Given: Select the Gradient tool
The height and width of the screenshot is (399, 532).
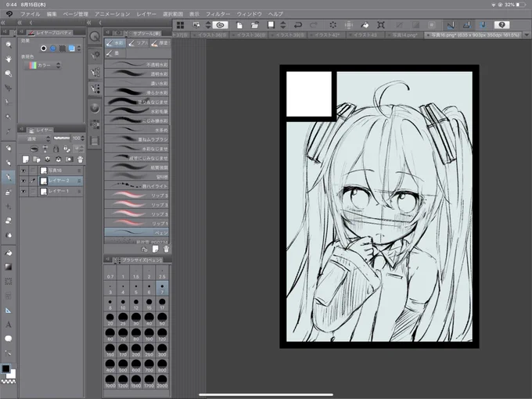Looking at the screenshot, I should [x=9, y=267].
